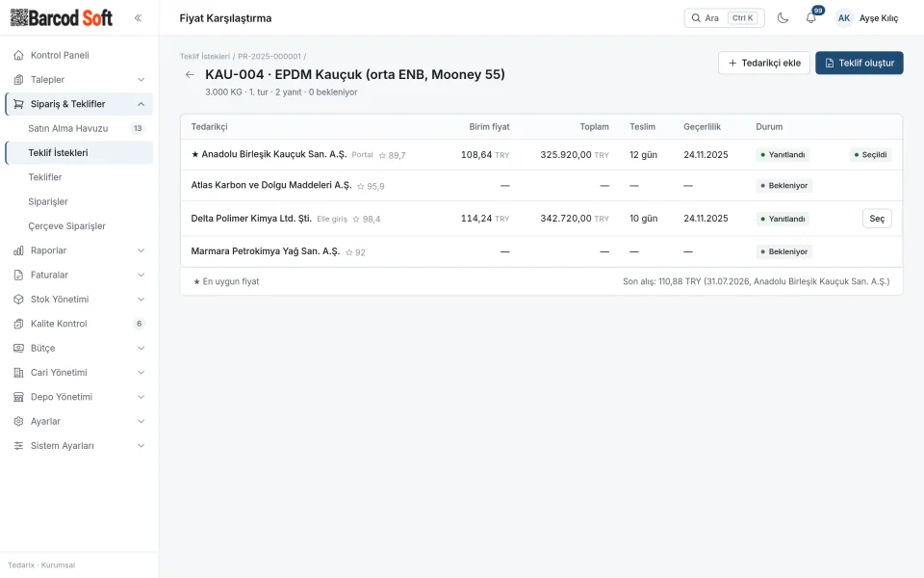
Task: Click the Cari Yönetimi building icon
Action: 19,373
